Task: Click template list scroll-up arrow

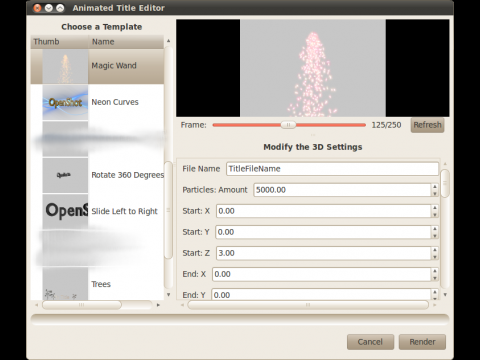Action: (x=169, y=41)
